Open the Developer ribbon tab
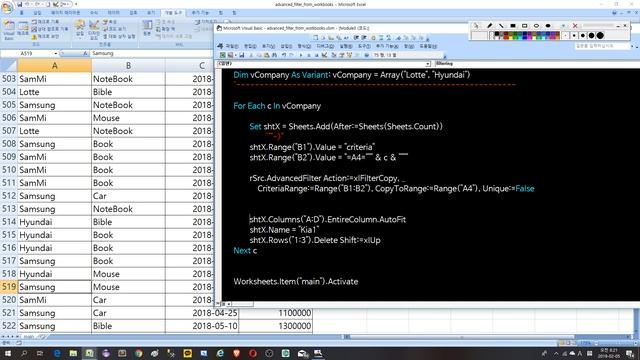 tap(173, 13)
